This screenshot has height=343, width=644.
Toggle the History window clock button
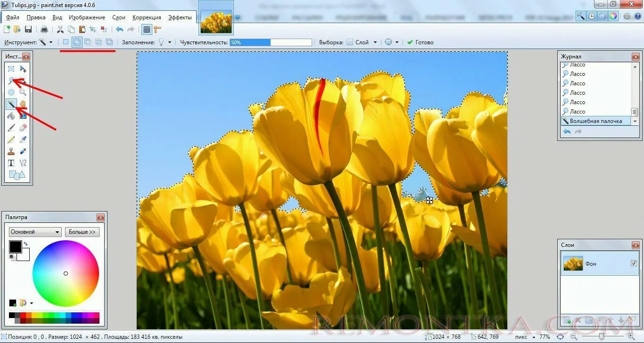pos(592,16)
